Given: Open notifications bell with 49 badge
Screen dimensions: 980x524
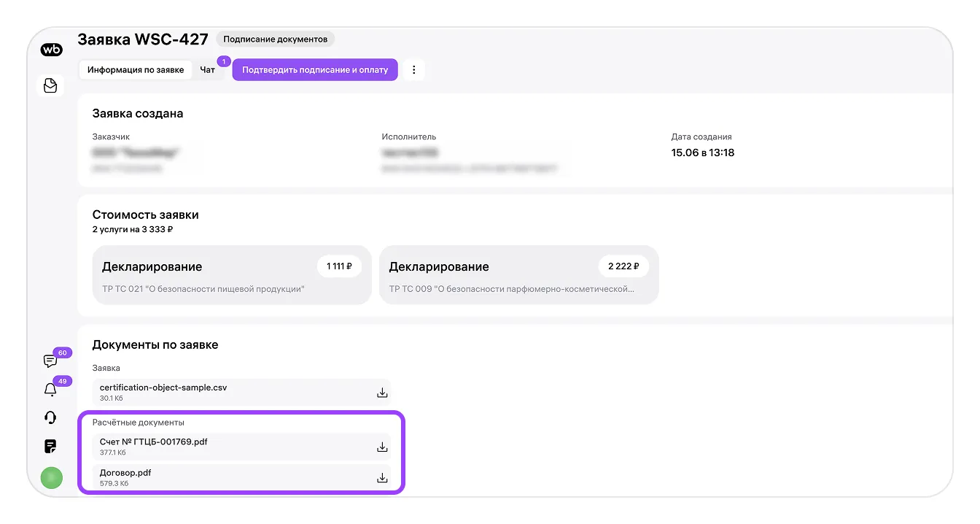Looking at the screenshot, I should 50,389.
